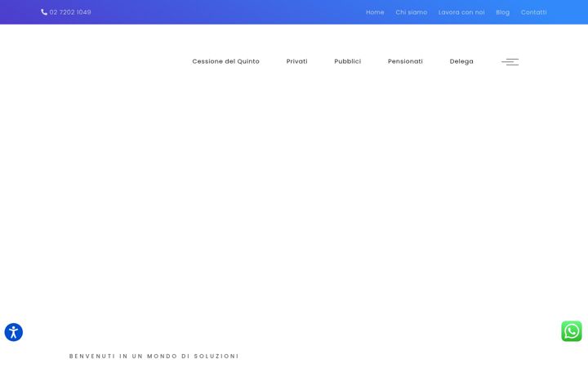Open the Blog link

(503, 12)
